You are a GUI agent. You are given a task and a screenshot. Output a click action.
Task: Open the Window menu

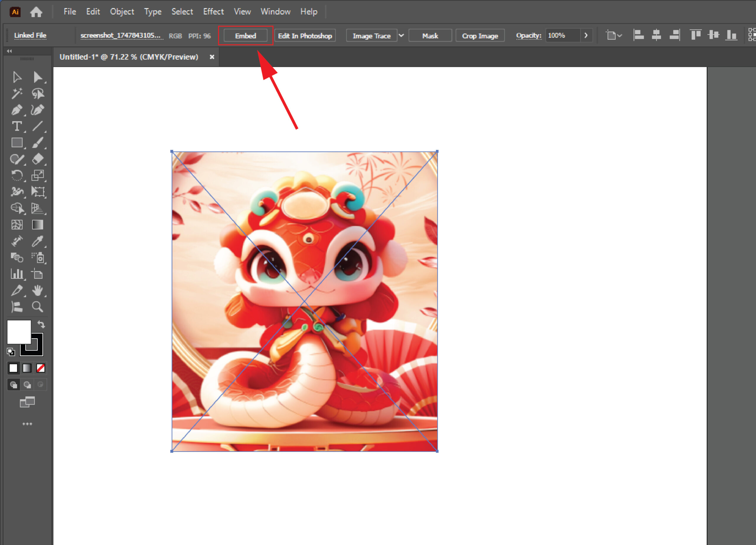[275, 12]
